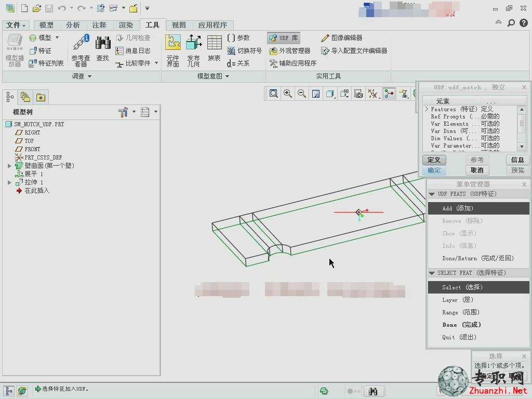Switch to the 视图 ribbon tab
The image size is (532, 399).
pyautogui.click(x=179, y=25)
